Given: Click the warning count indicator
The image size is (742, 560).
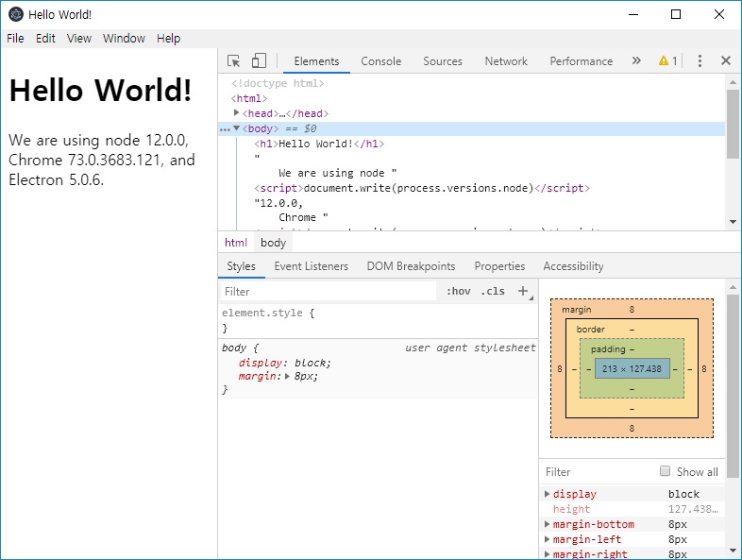Looking at the screenshot, I should click(667, 60).
